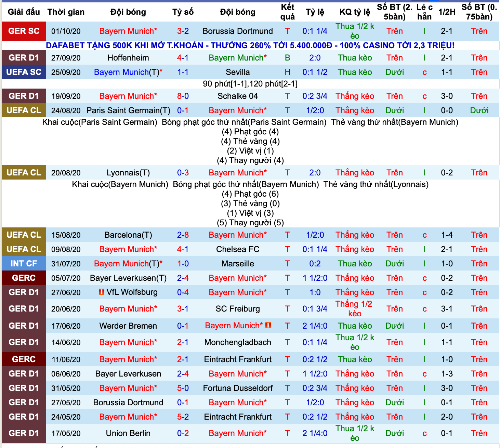
Task: Click the Kết quả column header
Action: [288, 12]
